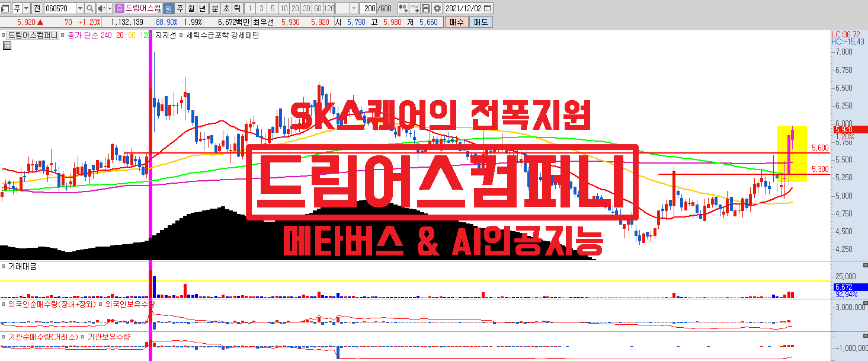
Task: Choose the 3 interval button
Action: point(261,8)
